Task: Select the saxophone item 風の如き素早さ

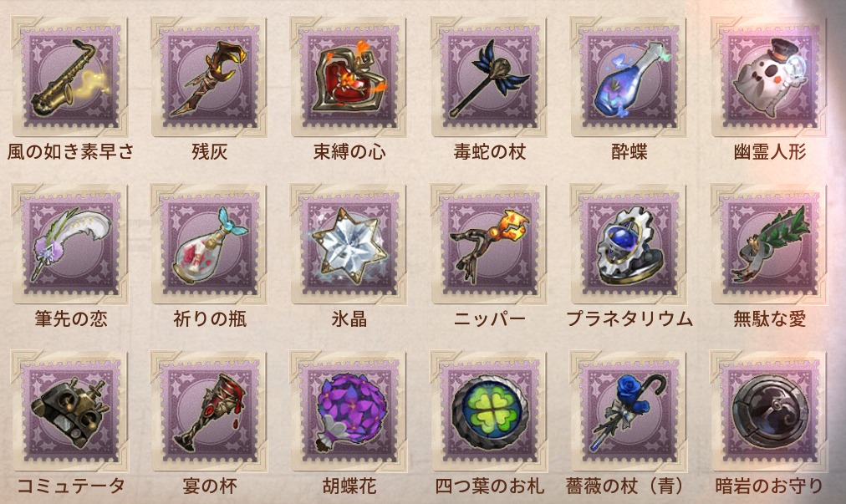Action: tap(70, 77)
